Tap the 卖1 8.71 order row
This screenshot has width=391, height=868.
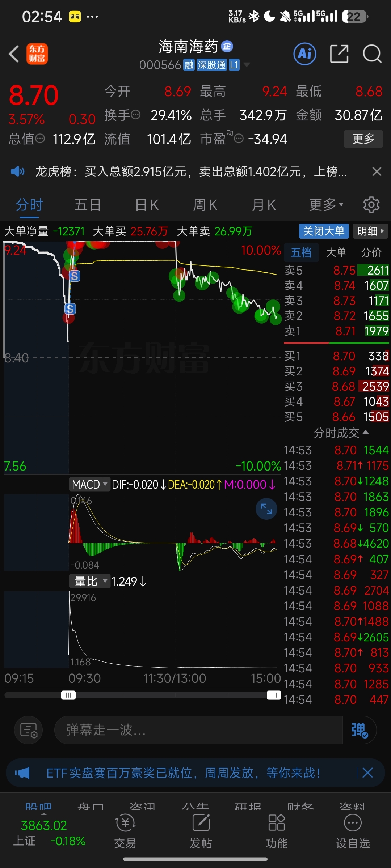pyautogui.click(x=336, y=331)
